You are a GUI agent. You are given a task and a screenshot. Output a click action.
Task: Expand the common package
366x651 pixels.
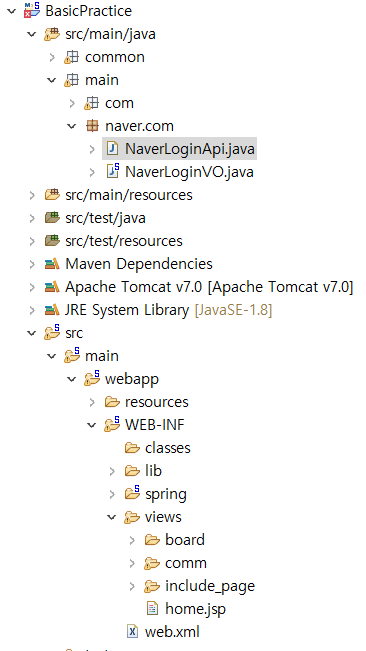pos(52,57)
